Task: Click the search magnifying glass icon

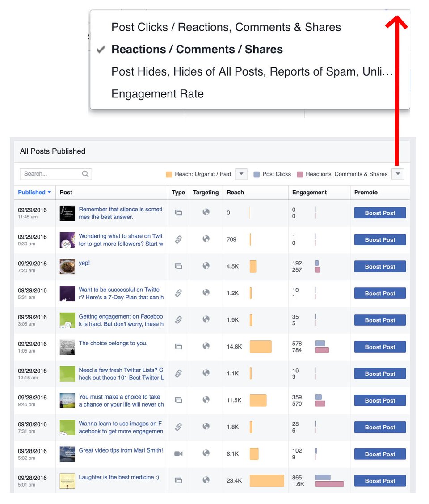Action: point(86,174)
